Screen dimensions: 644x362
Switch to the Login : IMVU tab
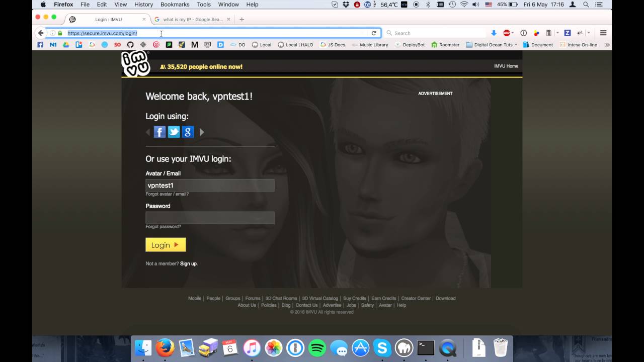(108, 19)
